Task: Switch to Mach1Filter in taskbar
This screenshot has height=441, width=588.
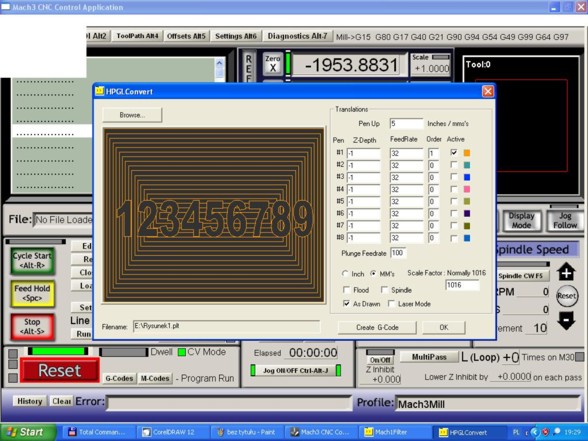Action: pyautogui.click(x=394, y=432)
